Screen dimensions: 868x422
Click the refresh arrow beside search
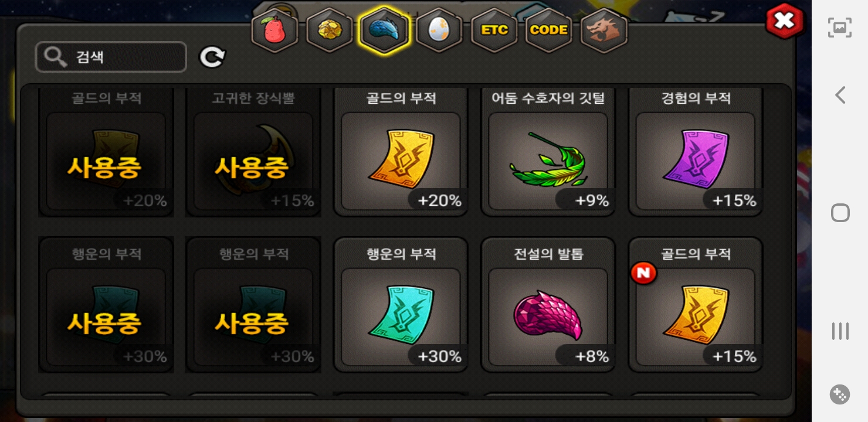(x=212, y=57)
